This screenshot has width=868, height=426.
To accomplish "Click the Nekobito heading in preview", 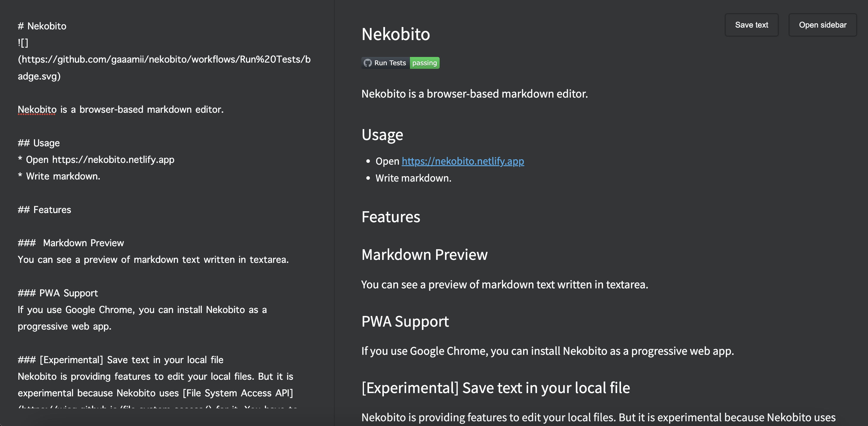I will click(x=396, y=34).
